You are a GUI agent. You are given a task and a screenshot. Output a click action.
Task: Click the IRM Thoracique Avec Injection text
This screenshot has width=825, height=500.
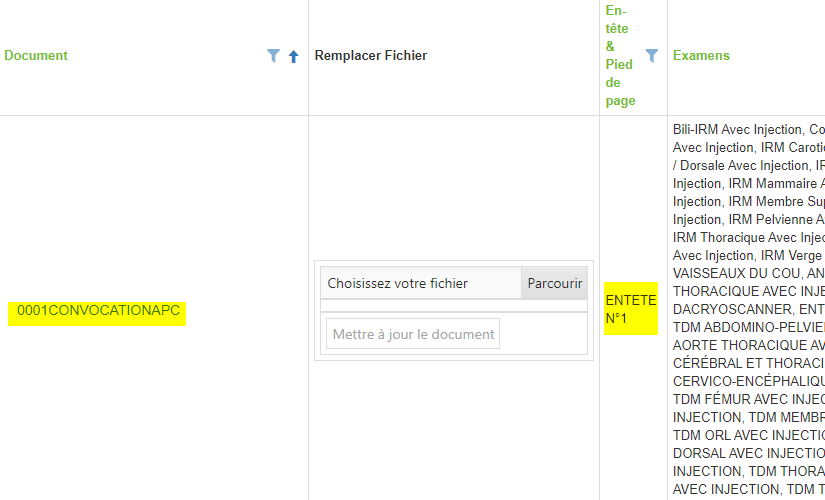[748, 237]
